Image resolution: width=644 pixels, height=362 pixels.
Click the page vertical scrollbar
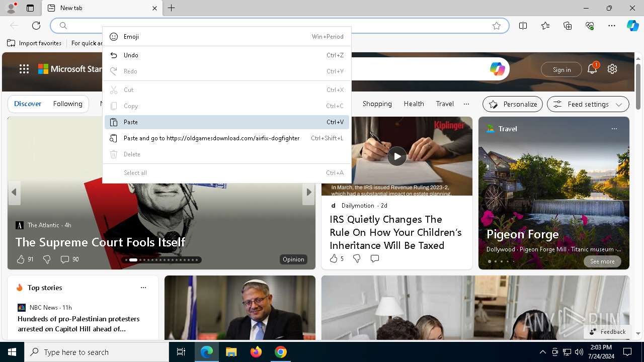point(638,86)
